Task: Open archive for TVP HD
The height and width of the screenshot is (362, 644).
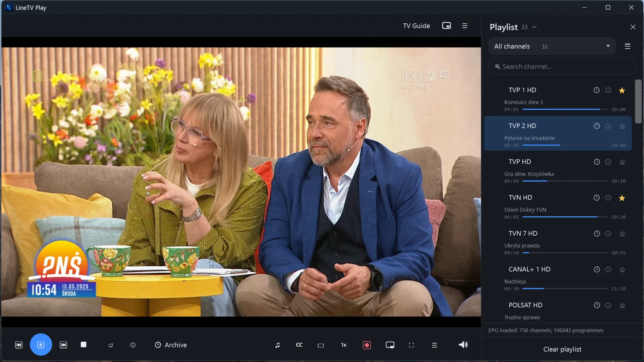Action: 597,162
